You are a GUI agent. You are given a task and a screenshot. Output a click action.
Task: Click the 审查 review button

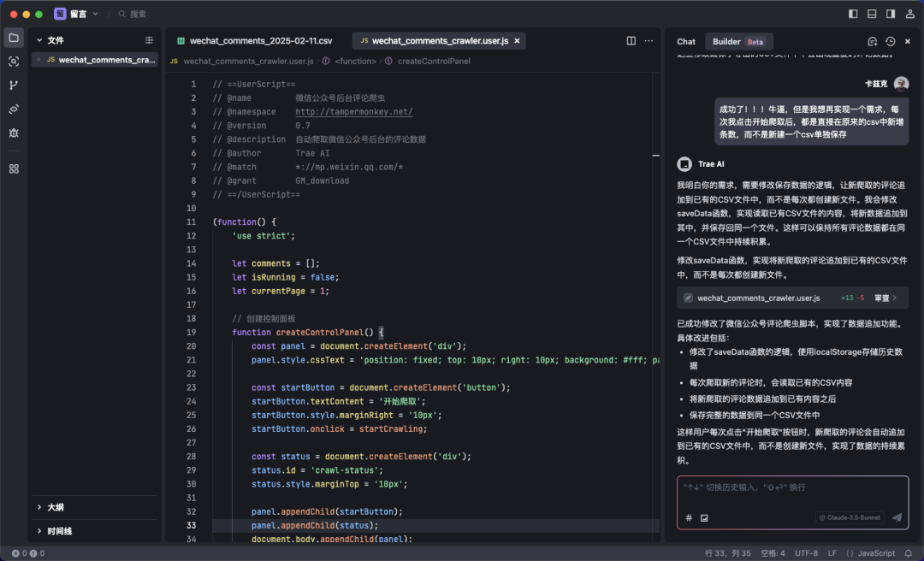tap(885, 298)
